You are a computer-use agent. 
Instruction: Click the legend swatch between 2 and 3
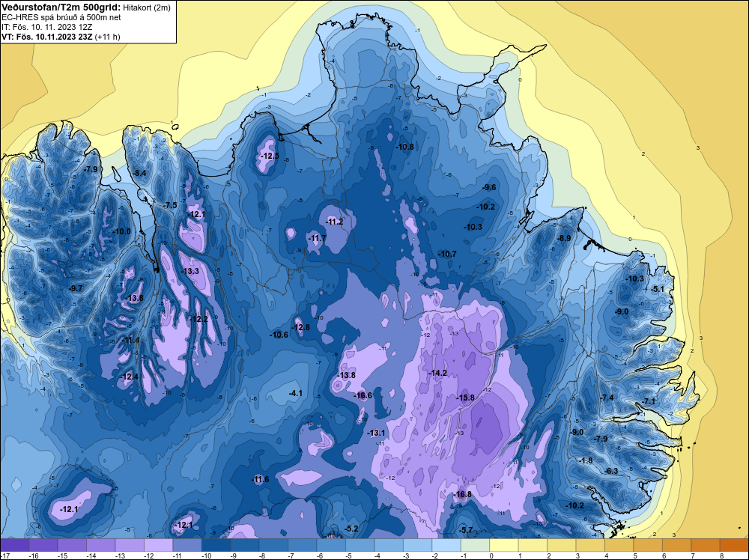click(561, 544)
